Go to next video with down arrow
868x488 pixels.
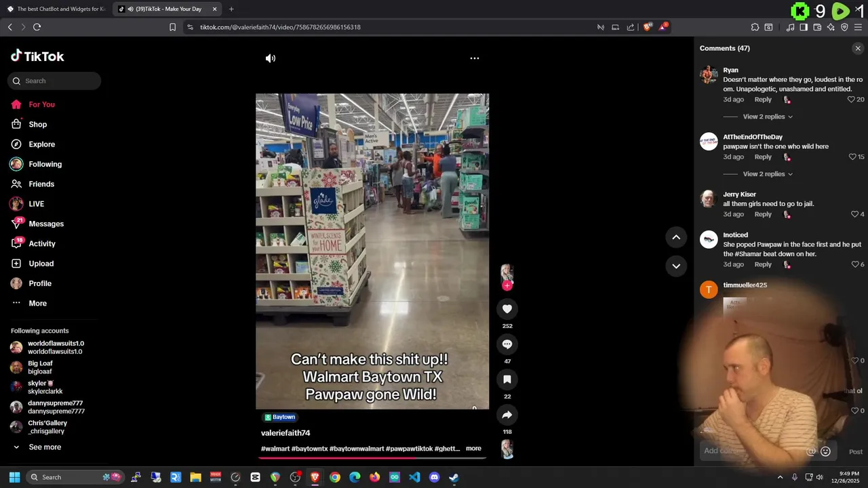(x=676, y=266)
